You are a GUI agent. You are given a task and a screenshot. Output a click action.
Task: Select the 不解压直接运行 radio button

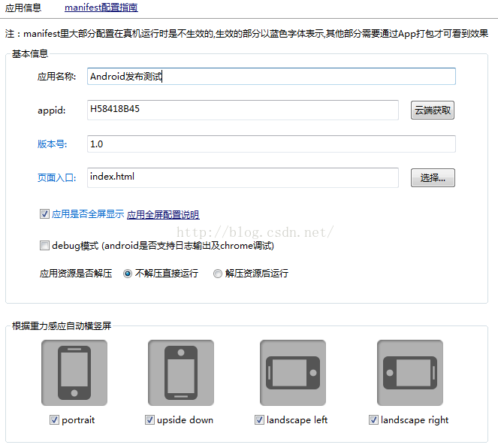128,274
